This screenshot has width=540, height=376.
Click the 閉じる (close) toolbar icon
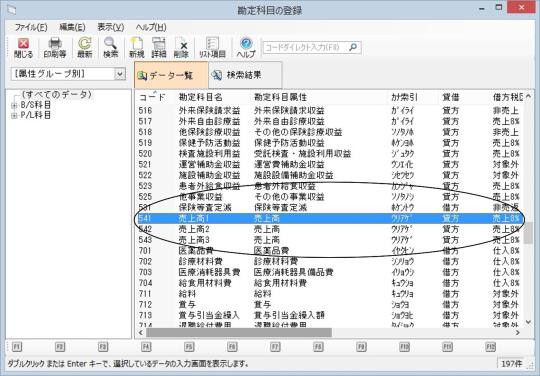[23, 48]
